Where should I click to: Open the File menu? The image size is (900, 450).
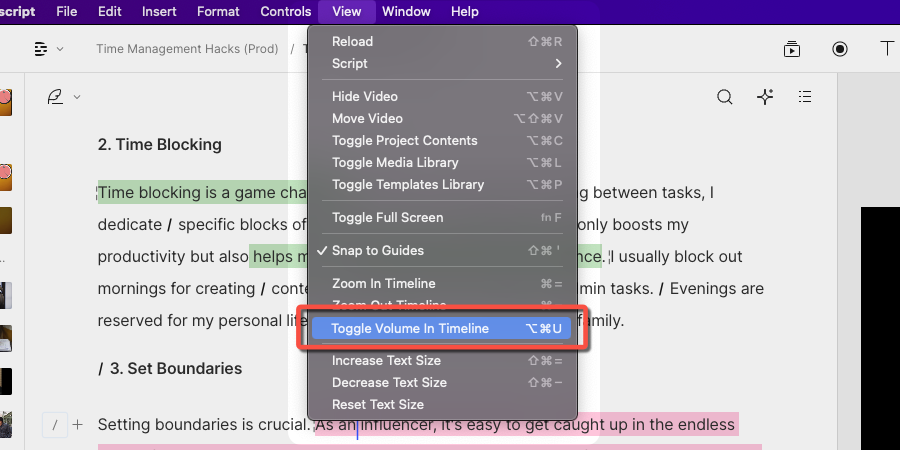[x=67, y=11]
